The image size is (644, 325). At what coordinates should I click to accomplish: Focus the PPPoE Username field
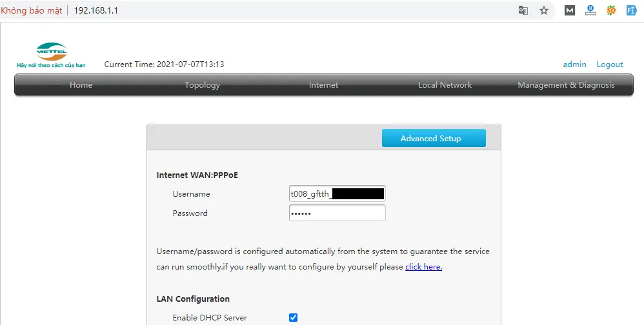click(337, 194)
